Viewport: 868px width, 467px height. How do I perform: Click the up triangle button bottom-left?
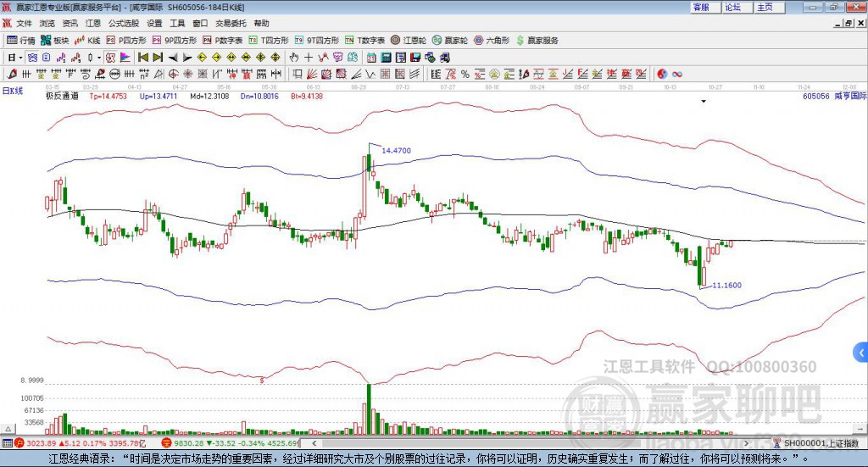point(8,429)
